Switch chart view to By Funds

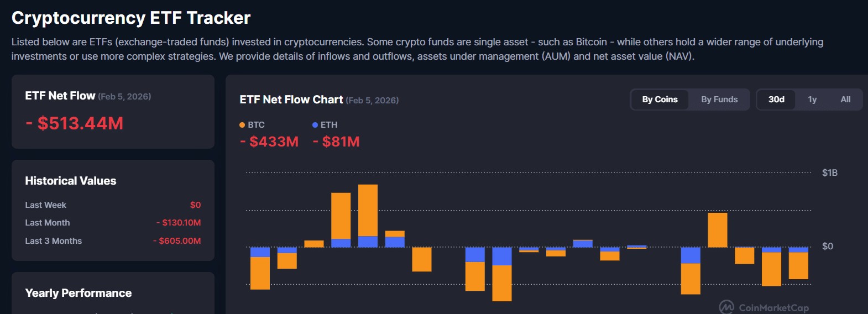[x=719, y=100]
